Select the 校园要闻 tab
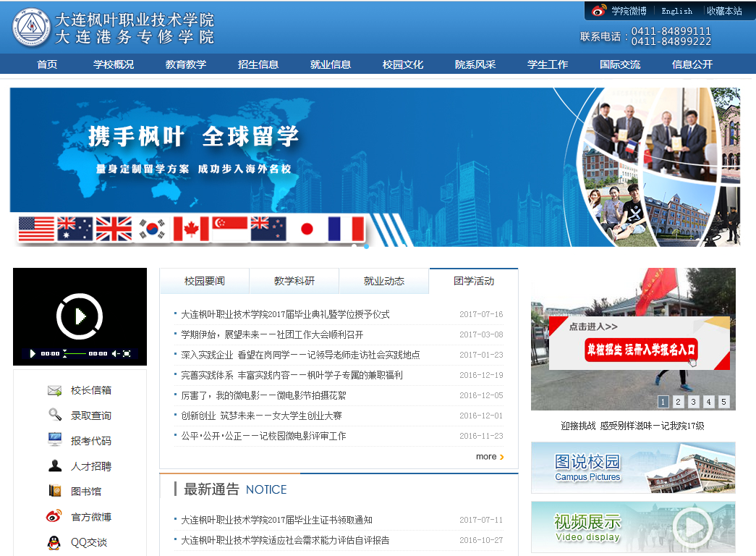This screenshot has height=556, width=756. [x=205, y=281]
